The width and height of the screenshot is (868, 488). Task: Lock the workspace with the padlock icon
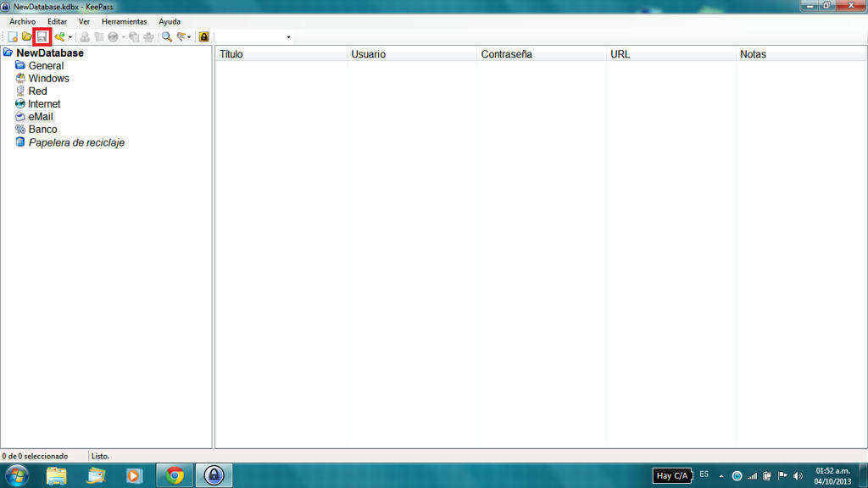(203, 37)
